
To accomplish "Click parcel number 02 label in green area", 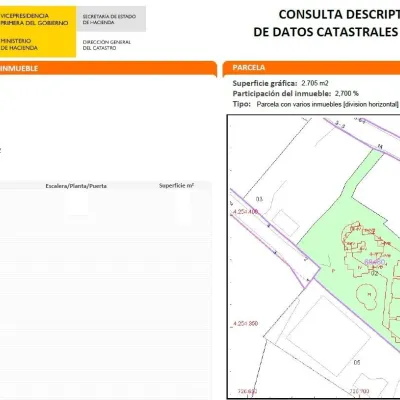I will [375, 274].
